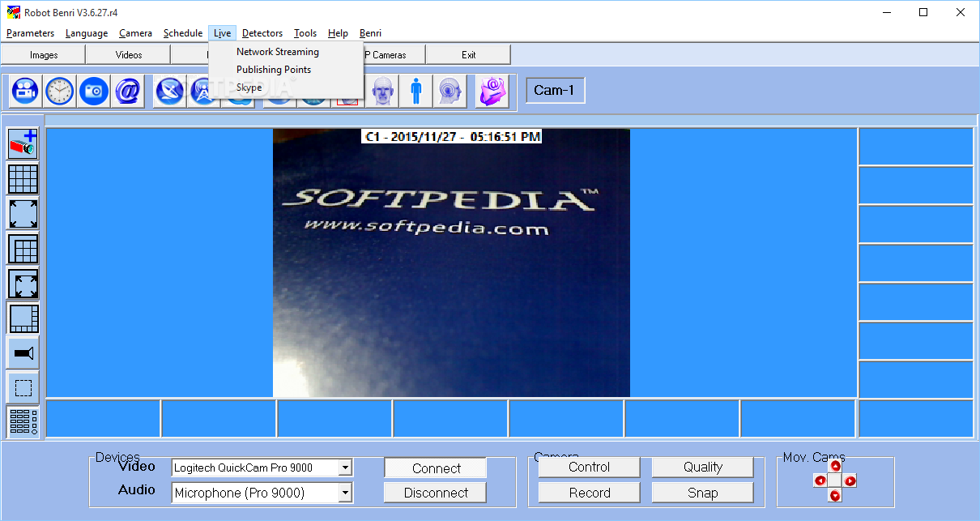The image size is (980, 521).
Task: Click the blue photo camera snapshot icon
Action: click(x=94, y=92)
